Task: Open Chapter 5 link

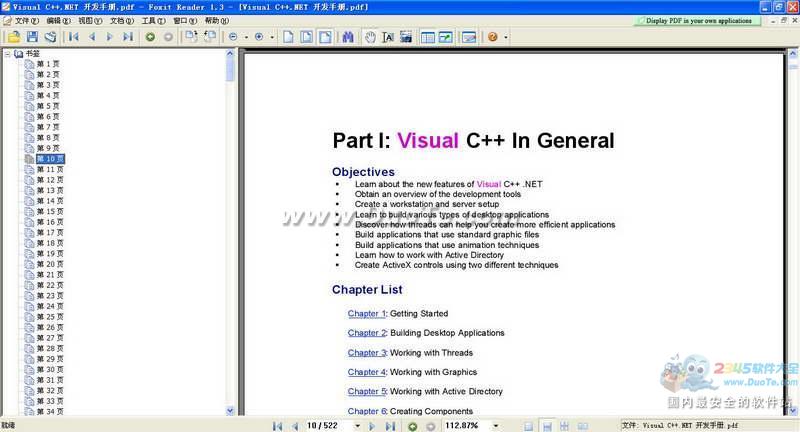Action: click(367, 392)
